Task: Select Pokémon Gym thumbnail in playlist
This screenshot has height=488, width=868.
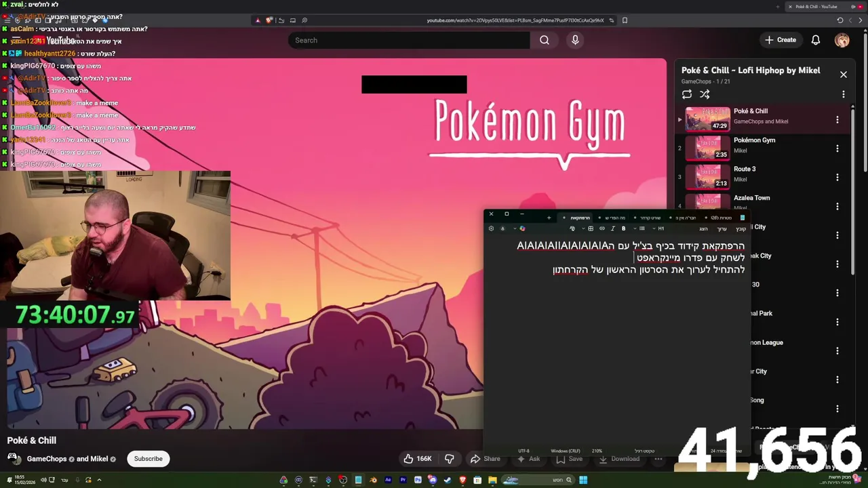Action: pos(707,148)
